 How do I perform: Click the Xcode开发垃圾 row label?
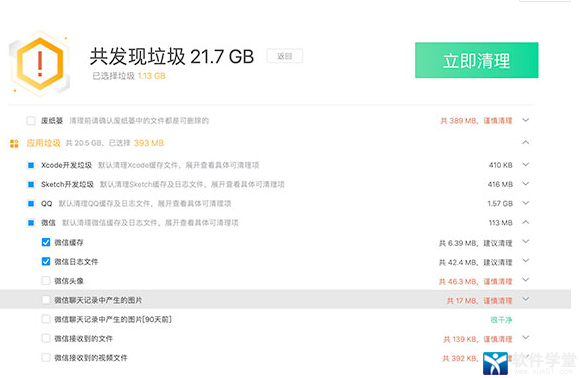click(66, 165)
